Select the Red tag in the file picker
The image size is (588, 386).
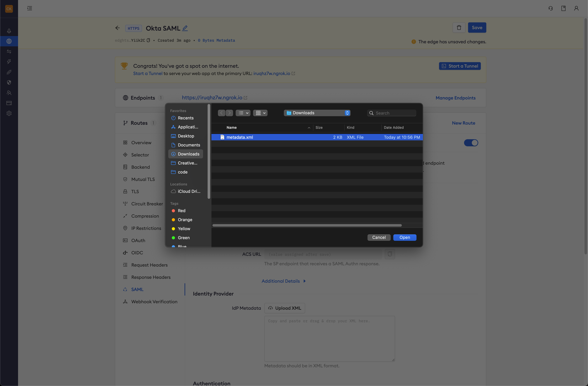[181, 211]
